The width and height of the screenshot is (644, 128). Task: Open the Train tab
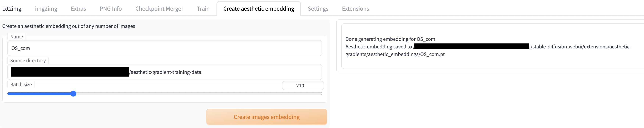203,9
